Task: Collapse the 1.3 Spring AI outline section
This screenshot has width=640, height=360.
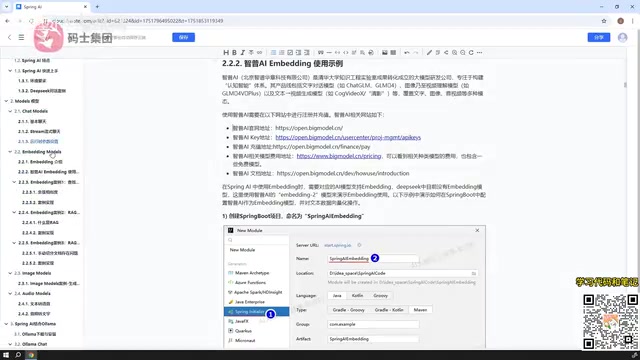Action: click(10, 71)
